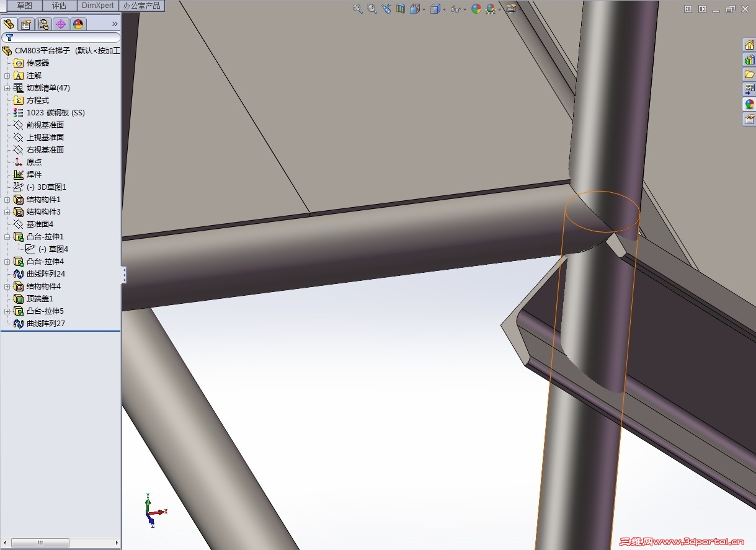This screenshot has height=550, width=756.
Task: Open View Orientation dropdown arrow
Action: pyautogui.click(x=424, y=9)
